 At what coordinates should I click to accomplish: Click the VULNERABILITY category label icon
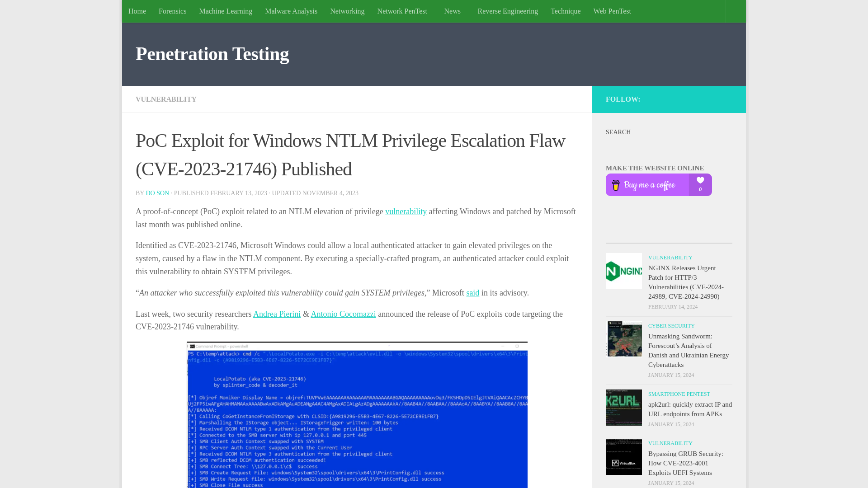tap(166, 99)
